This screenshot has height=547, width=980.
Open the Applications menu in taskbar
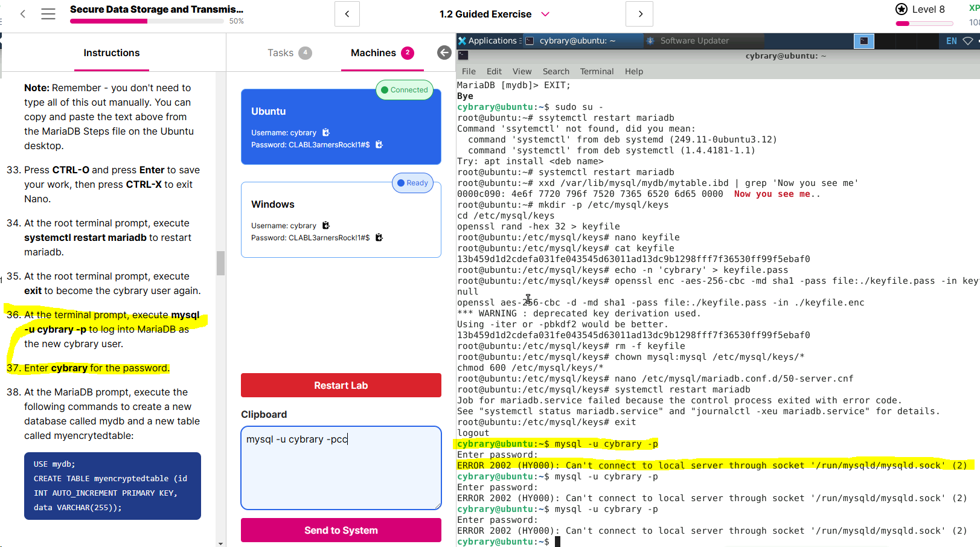(x=488, y=41)
